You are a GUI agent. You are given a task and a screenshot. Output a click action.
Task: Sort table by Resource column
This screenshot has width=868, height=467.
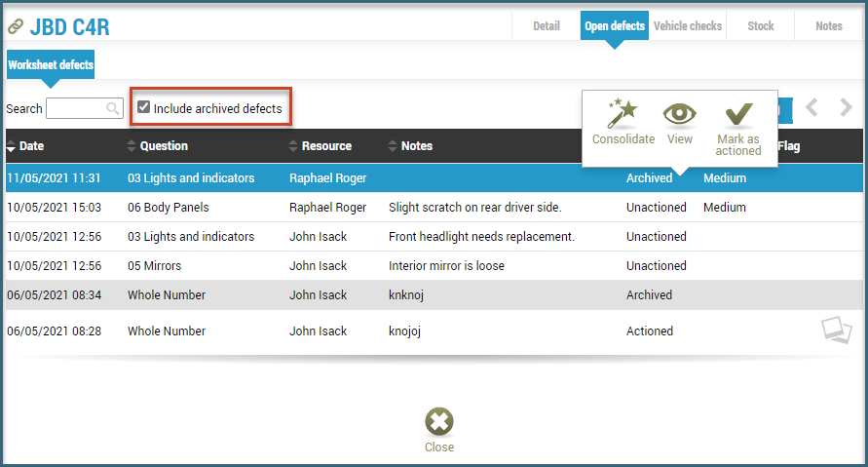(320, 146)
